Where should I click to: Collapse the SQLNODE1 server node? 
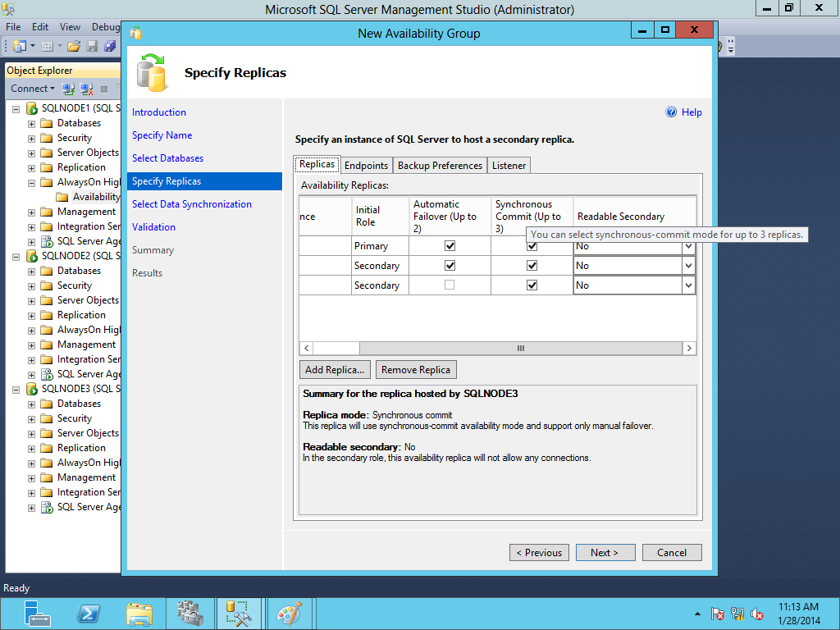tap(16, 109)
